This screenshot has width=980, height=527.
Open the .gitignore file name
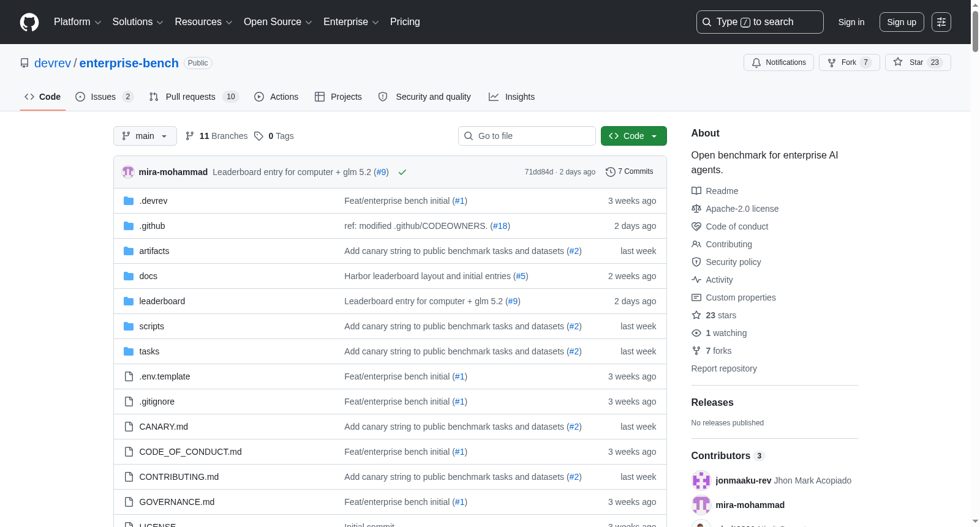click(157, 402)
